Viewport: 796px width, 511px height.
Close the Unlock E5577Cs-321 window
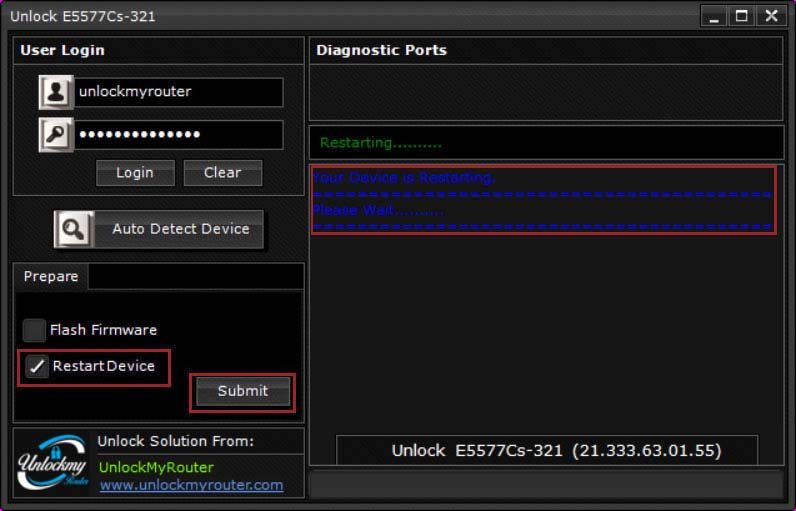[772, 16]
